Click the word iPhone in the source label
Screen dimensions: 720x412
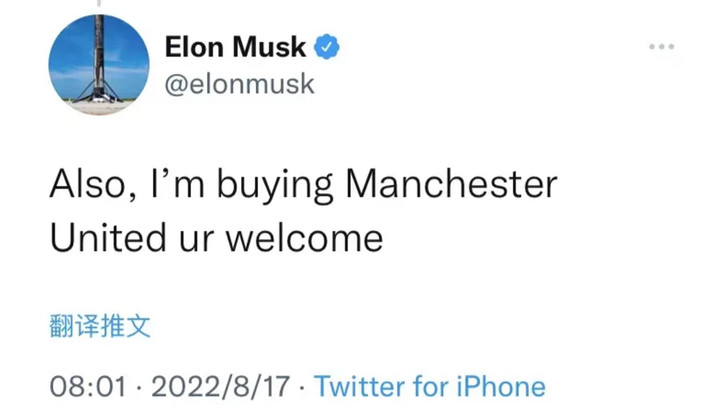click(x=501, y=386)
